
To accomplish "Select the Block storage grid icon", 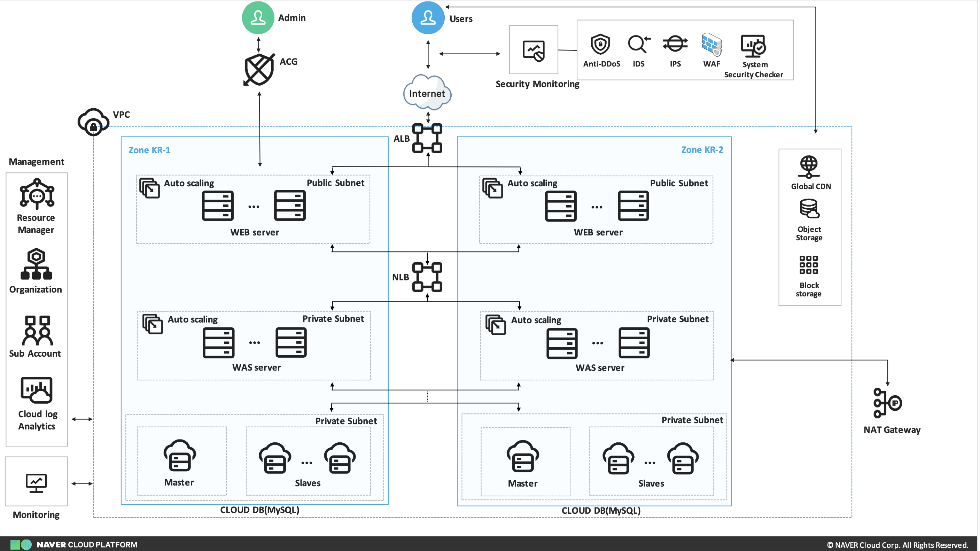I will (x=808, y=265).
